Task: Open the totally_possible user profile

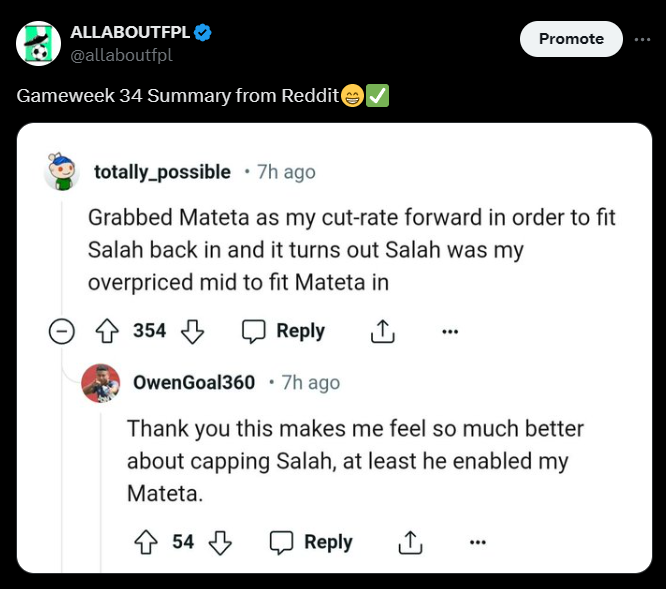Action: click(162, 172)
